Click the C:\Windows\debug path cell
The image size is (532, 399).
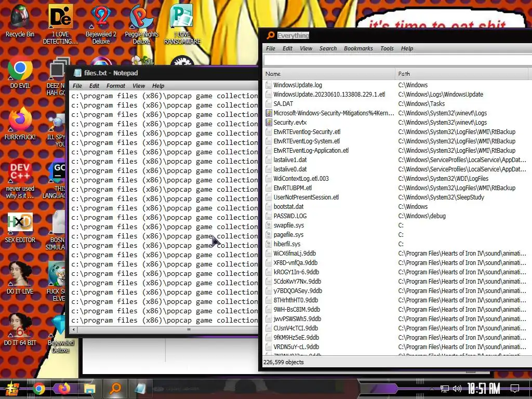click(x=422, y=216)
